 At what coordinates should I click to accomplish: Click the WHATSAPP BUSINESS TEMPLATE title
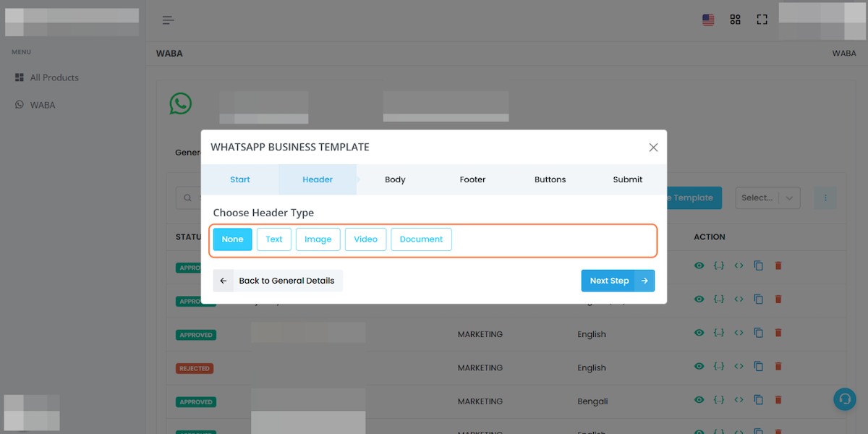(290, 147)
